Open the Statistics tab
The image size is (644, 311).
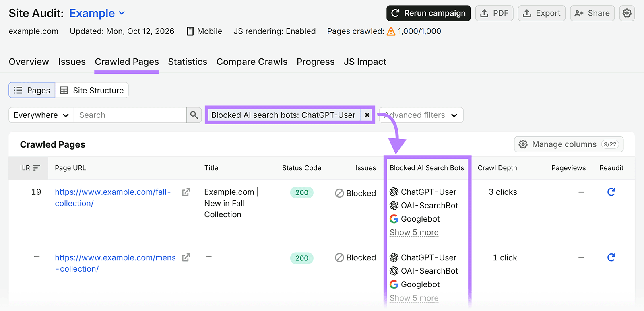pyautogui.click(x=188, y=62)
